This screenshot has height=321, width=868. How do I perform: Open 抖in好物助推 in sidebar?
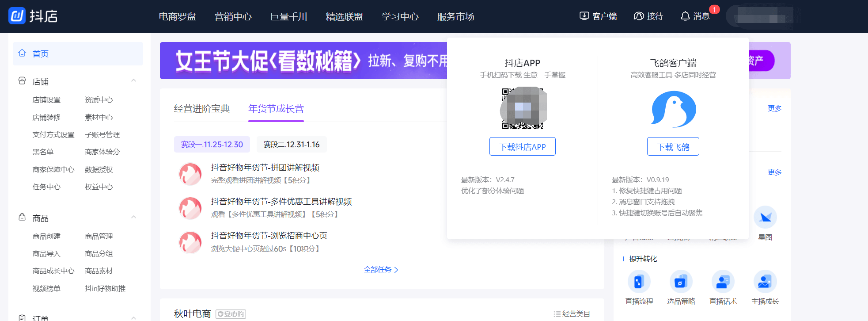[105, 288]
